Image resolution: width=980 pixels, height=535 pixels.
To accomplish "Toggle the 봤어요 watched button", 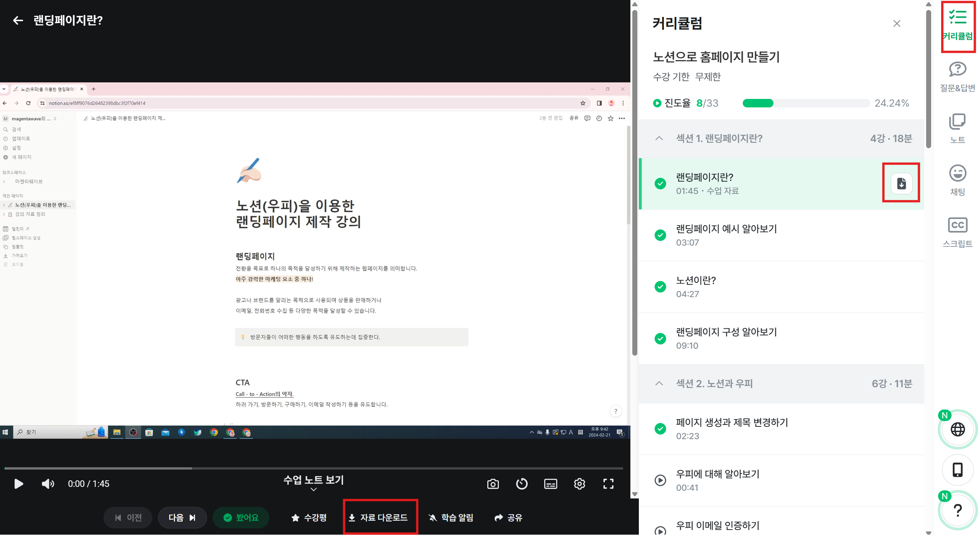I will 241,518.
